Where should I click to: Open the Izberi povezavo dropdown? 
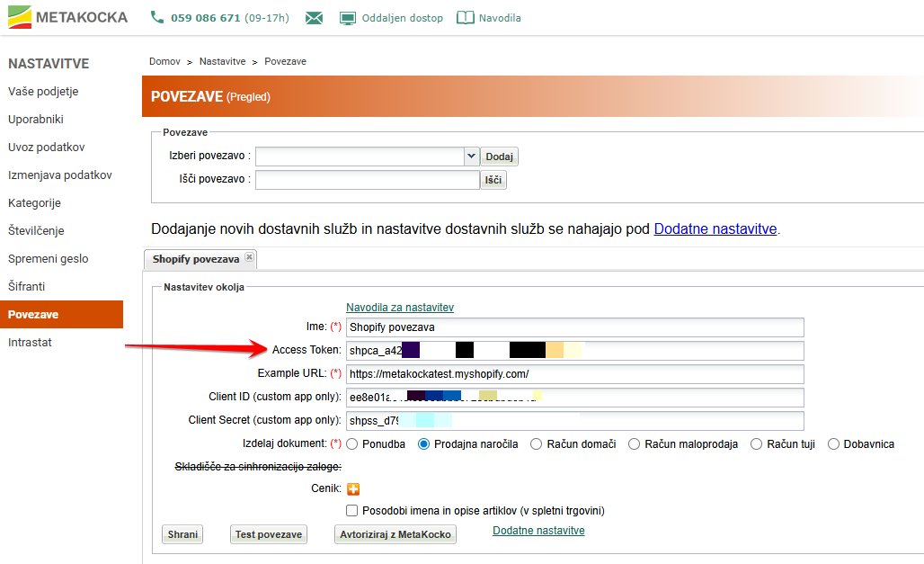coord(471,157)
